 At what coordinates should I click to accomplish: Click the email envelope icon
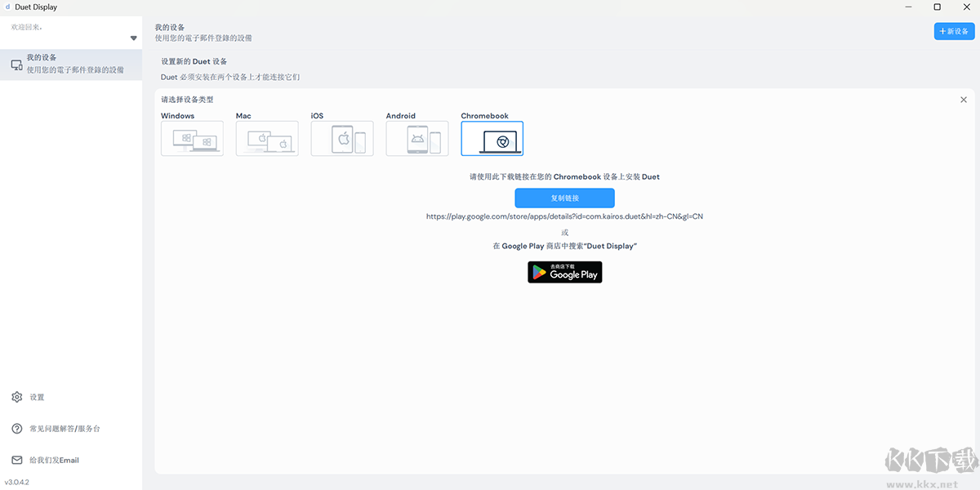pos(16,460)
